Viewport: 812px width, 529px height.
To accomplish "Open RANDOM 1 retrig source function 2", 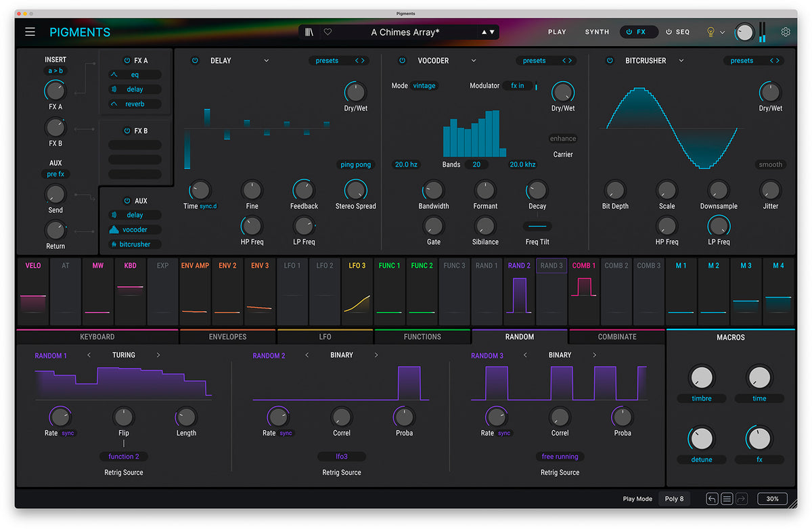I will click(124, 457).
